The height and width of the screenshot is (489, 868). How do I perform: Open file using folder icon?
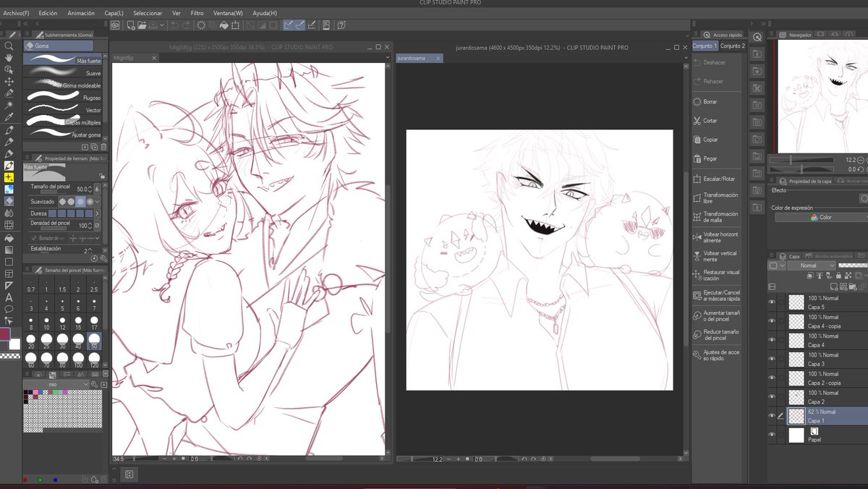pos(143,25)
